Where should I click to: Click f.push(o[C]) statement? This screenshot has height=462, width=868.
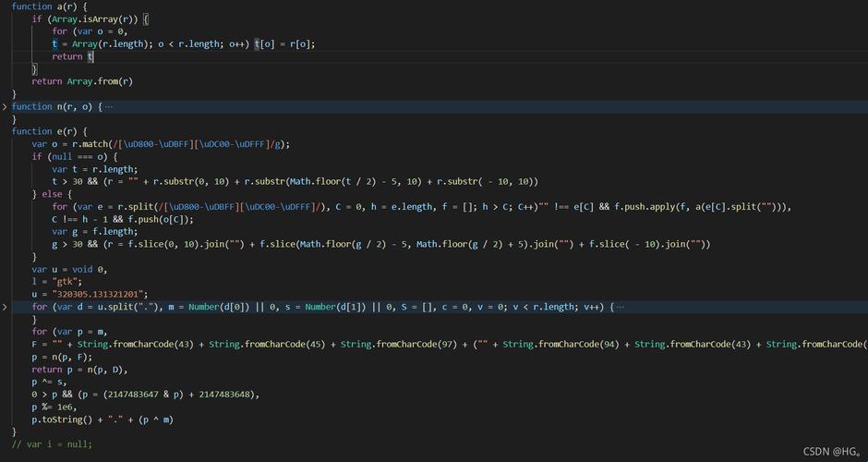point(158,219)
